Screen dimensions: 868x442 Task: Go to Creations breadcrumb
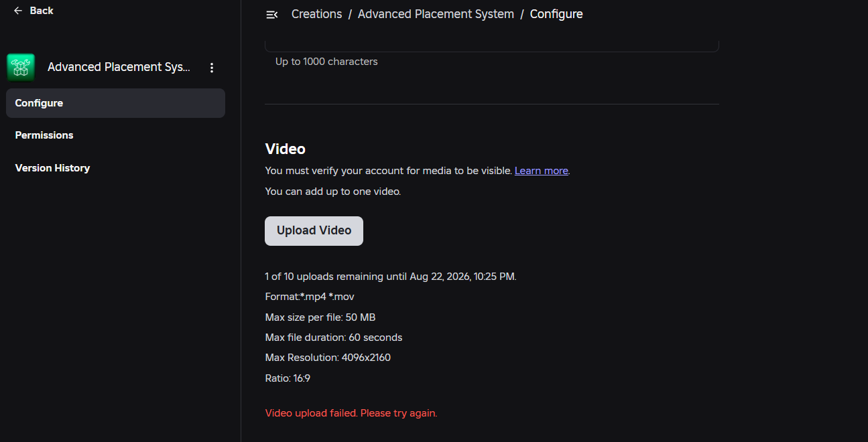point(316,14)
